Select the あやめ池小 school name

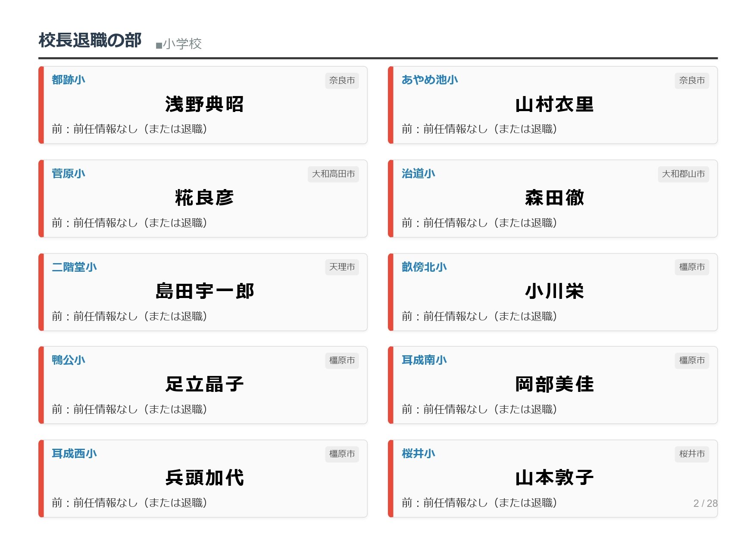click(x=429, y=80)
